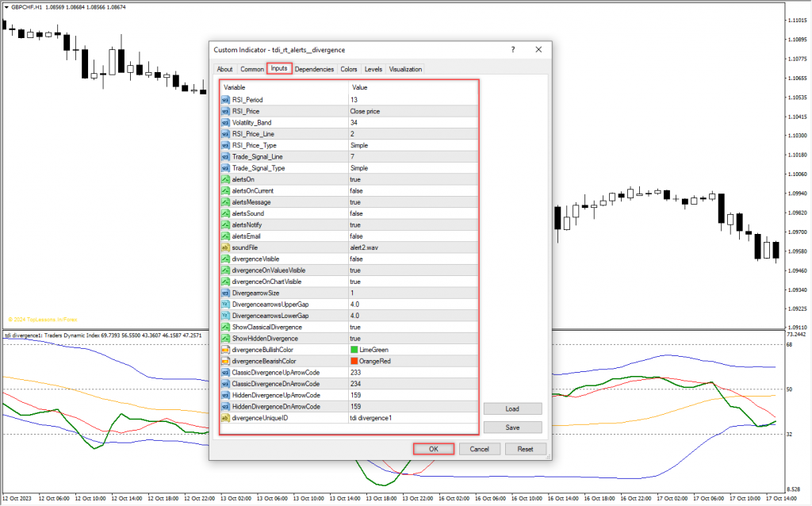Click the Volatility_Band integer icon
Image resolution: width=812 pixels, height=506 pixels.
(x=226, y=123)
